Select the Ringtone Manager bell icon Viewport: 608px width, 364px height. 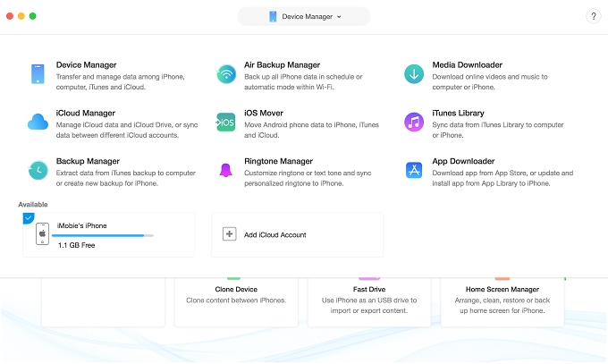(x=226, y=170)
